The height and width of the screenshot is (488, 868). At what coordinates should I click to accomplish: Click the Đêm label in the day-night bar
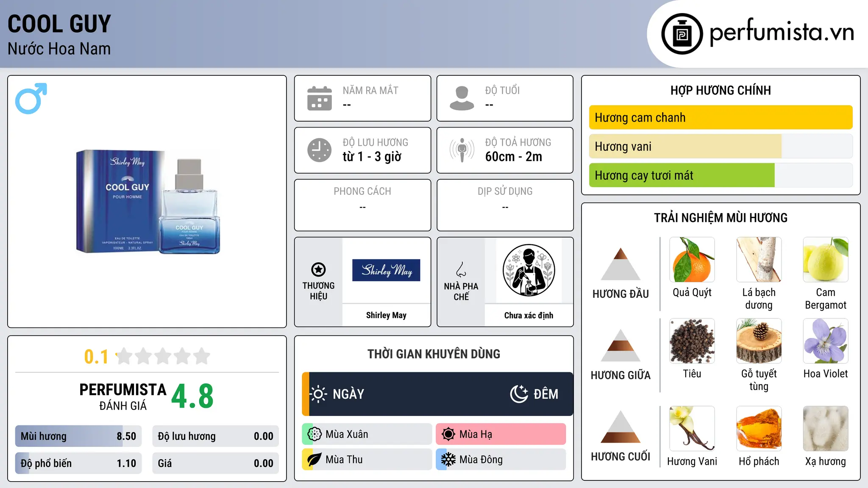tap(546, 394)
